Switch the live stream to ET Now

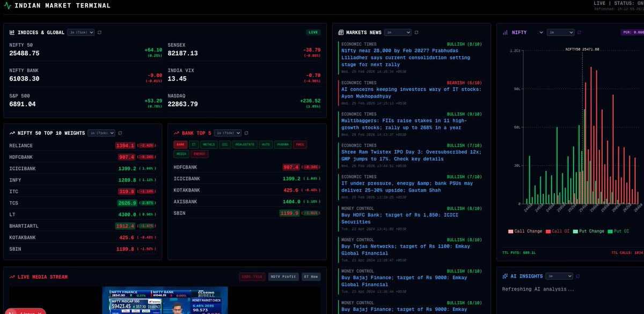pyautogui.click(x=311, y=277)
